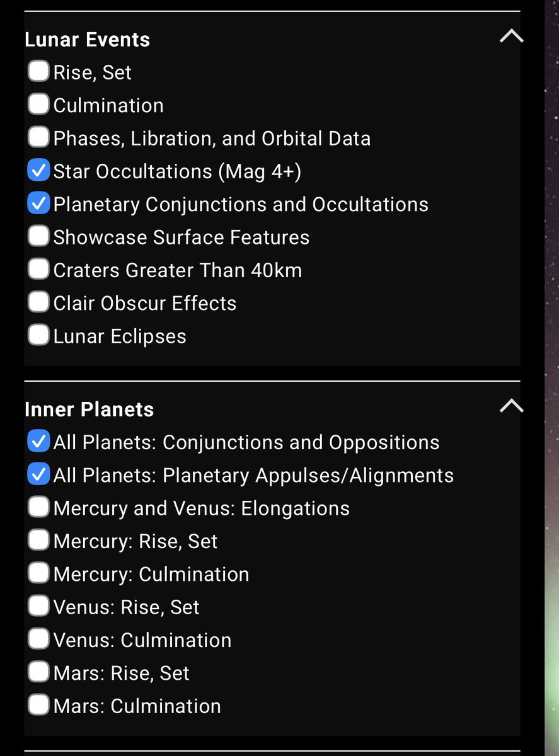Viewport: 559px width, 756px height.
Task: Check the Venus: Culmination box
Action: click(38, 639)
